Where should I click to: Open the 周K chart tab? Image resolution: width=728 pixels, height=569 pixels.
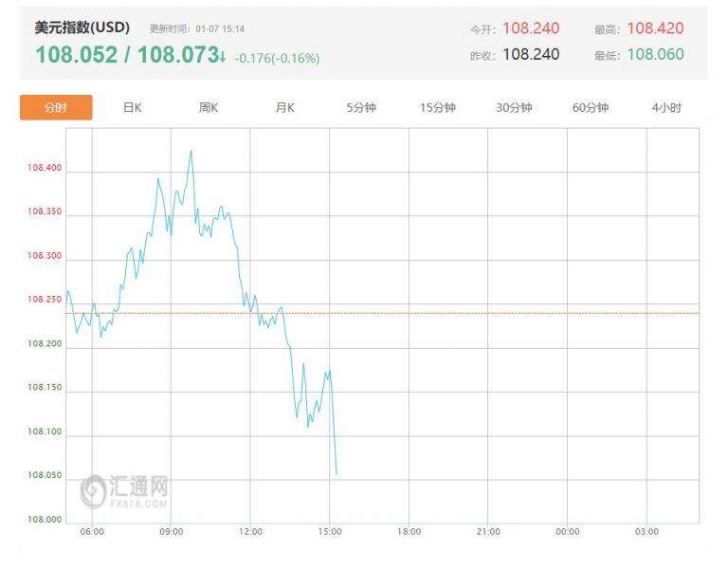coord(209,108)
